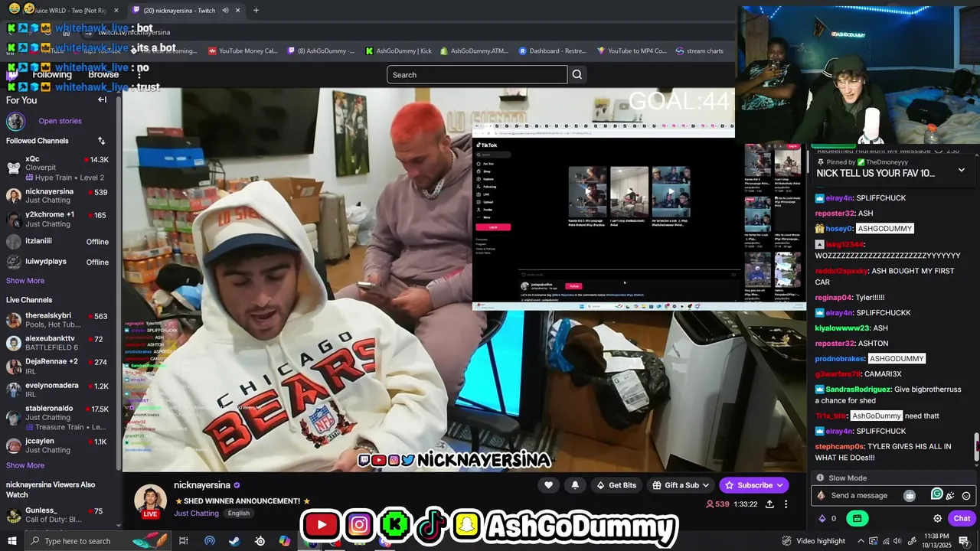Click the party popper icon in chat input
Image resolution: width=980 pixels, height=551 pixels.
951,496
